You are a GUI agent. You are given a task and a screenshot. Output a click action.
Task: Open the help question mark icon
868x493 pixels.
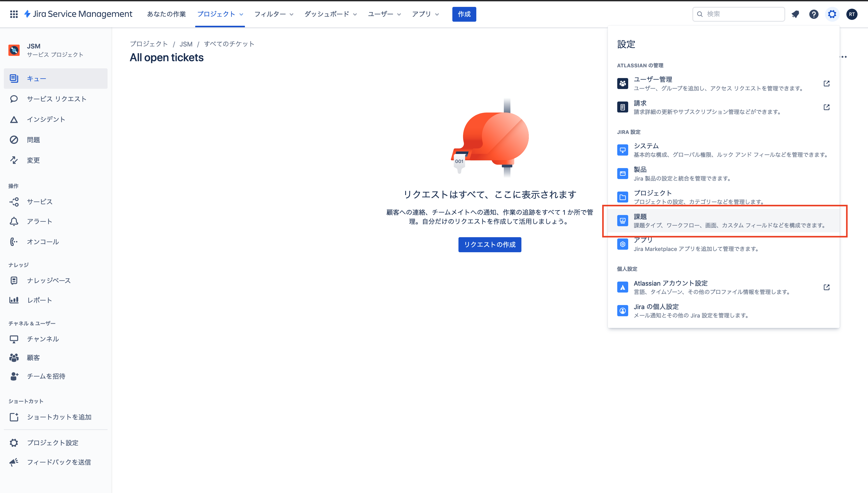tap(813, 14)
